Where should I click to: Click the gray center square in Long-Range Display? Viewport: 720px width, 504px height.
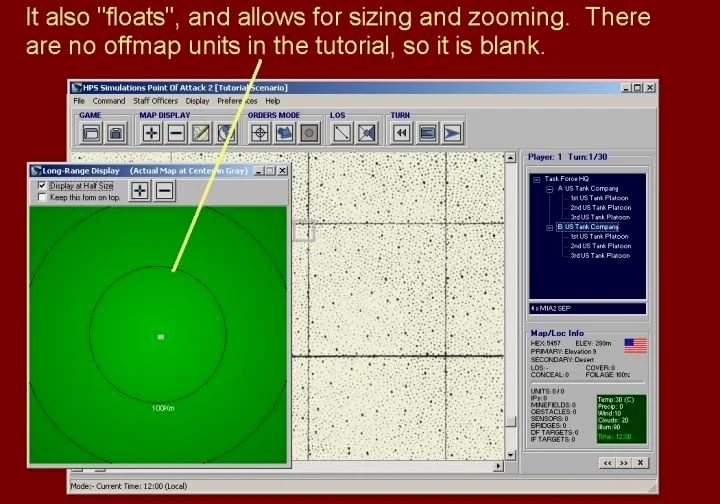tap(161, 337)
